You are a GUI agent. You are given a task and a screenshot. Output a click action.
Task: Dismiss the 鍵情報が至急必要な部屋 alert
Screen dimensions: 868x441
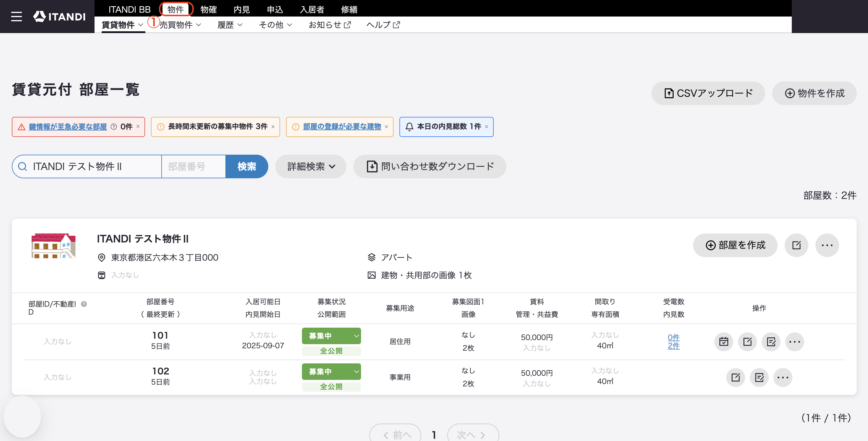coord(138,127)
